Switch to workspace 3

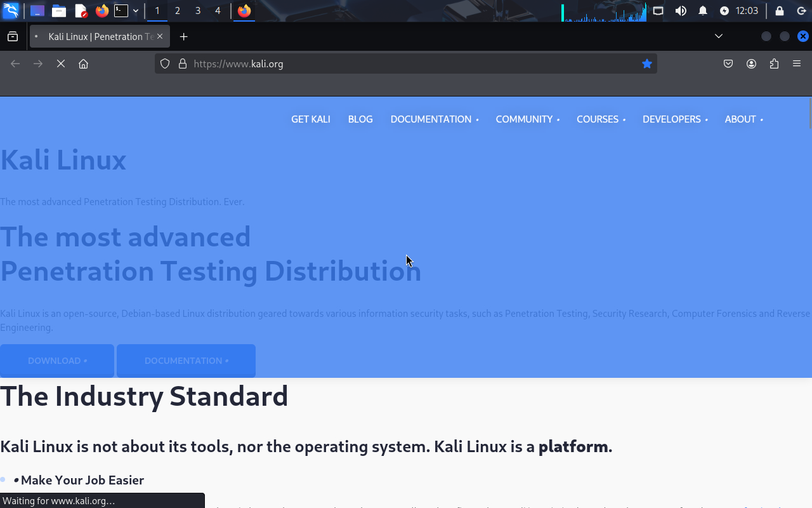[198, 11]
